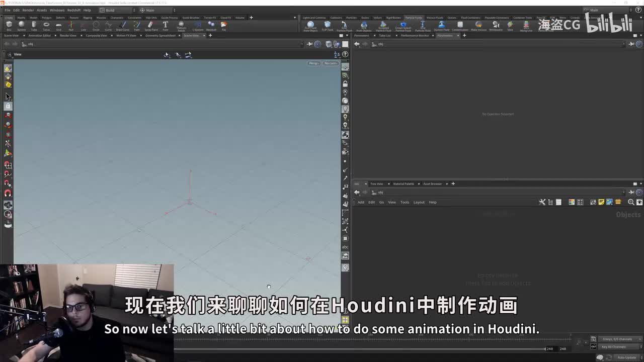The image size is (644, 362).
Task: Switch to the Animation Editor tab
Action: click(40, 36)
